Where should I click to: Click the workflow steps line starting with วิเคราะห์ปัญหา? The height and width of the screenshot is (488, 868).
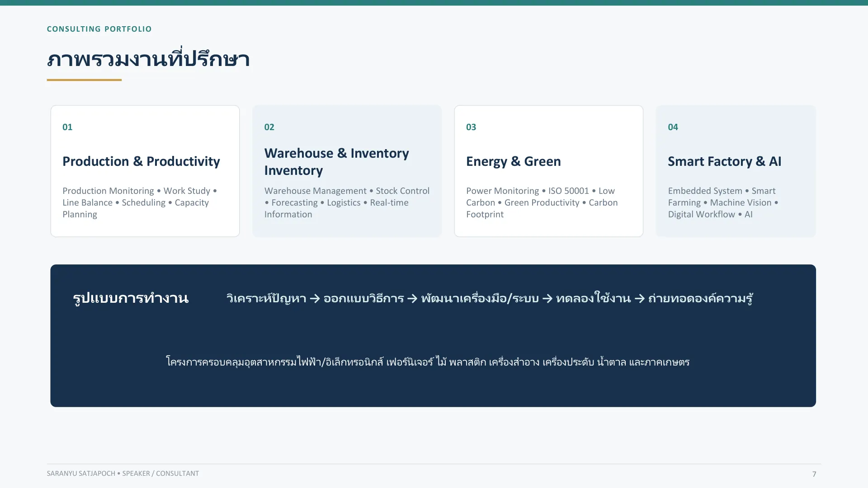490,298
